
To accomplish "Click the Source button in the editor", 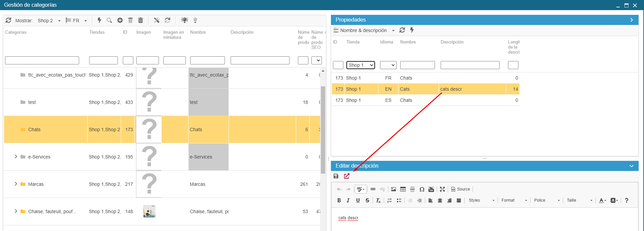I will click(461, 189).
